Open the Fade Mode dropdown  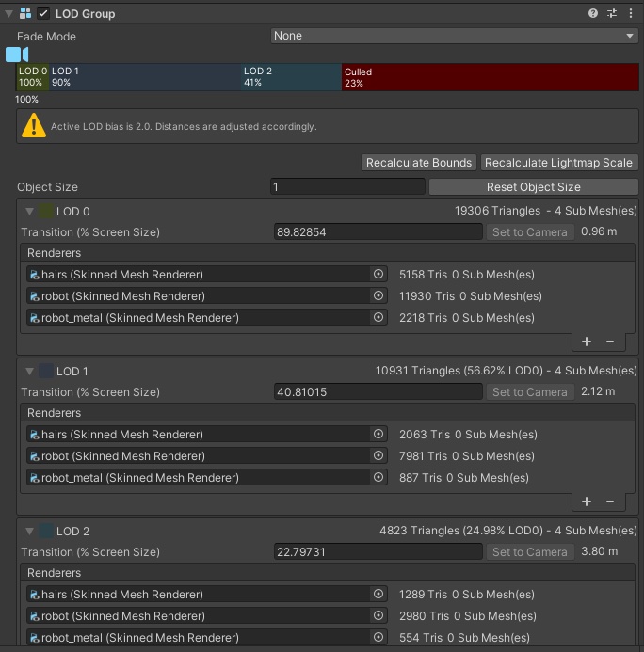point(454,36)
